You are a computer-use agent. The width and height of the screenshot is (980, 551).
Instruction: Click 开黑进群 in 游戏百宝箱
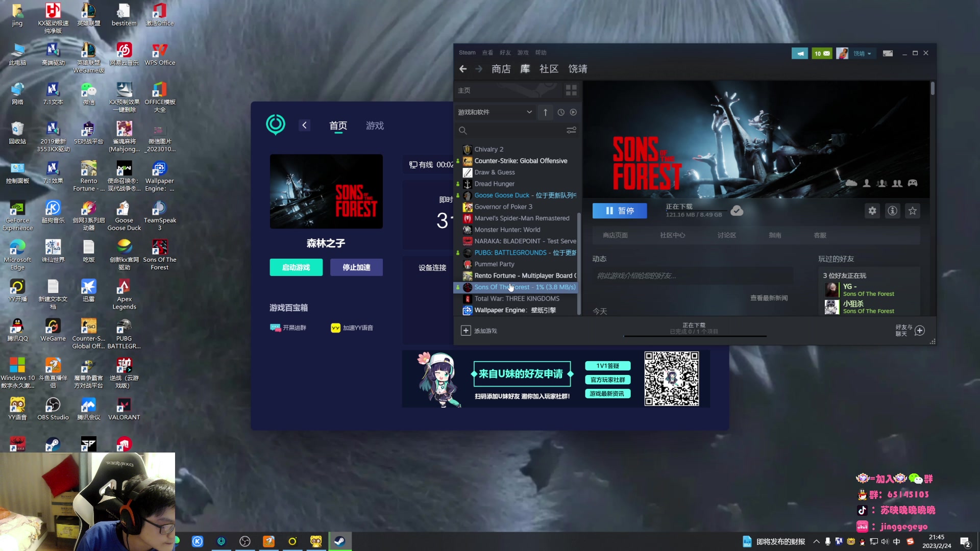click(x=288, y=328)
